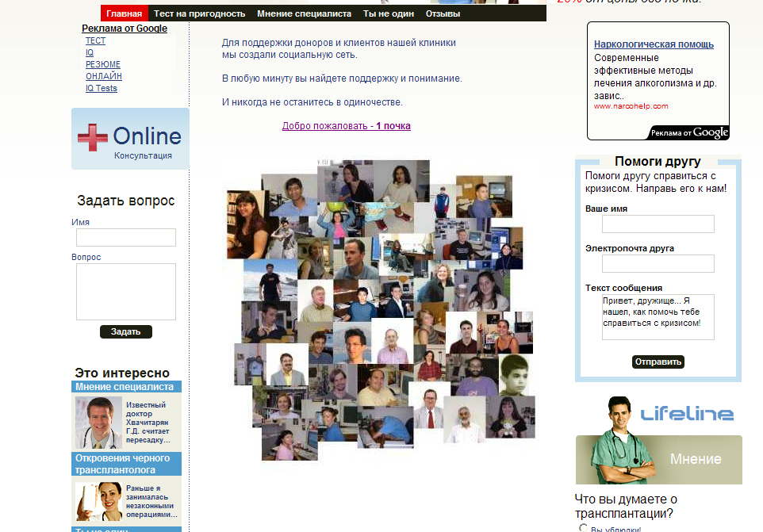Open Тест на пригодность menu item
The width and height of the screenshot is (763, 532).
pos(200,13)
